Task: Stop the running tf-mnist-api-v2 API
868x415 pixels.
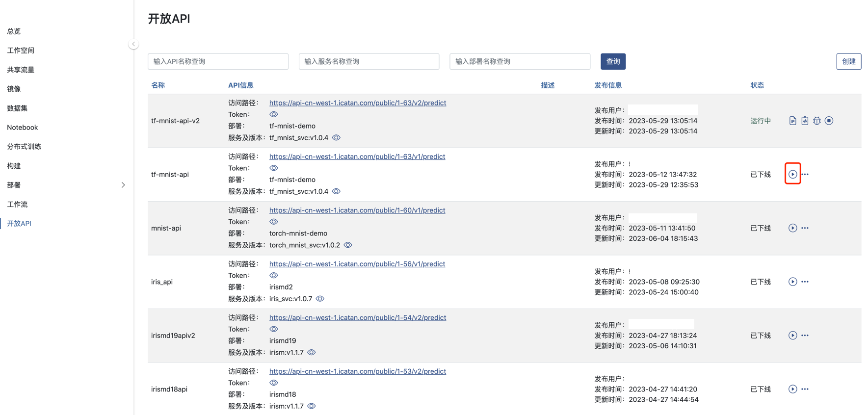Action: point(829,121)
